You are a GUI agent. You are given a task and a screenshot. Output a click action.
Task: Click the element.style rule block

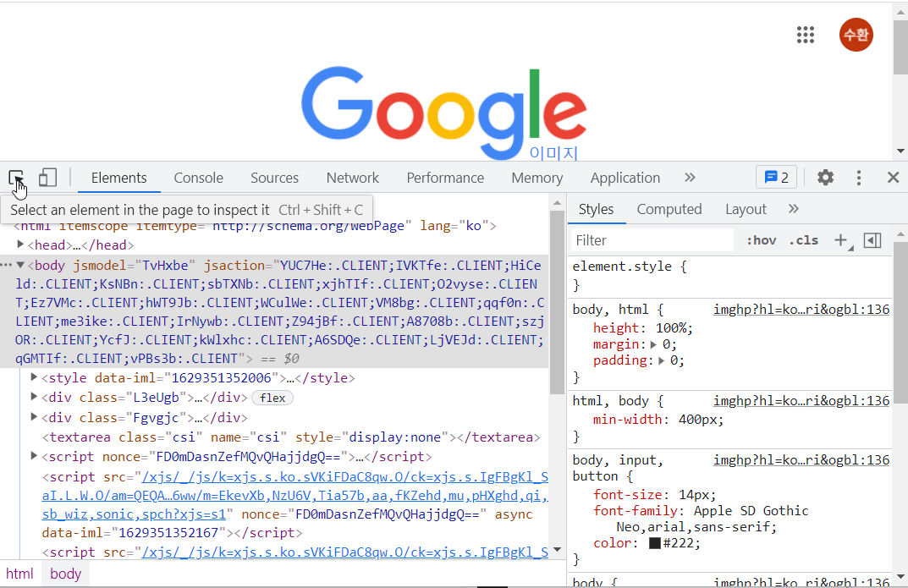point(729,276)
